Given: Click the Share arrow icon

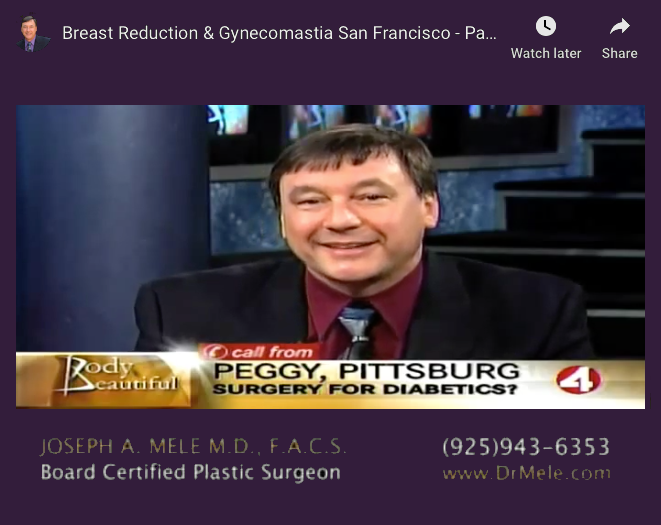Looking at the screenshot, I should click(x=620, y=27).
